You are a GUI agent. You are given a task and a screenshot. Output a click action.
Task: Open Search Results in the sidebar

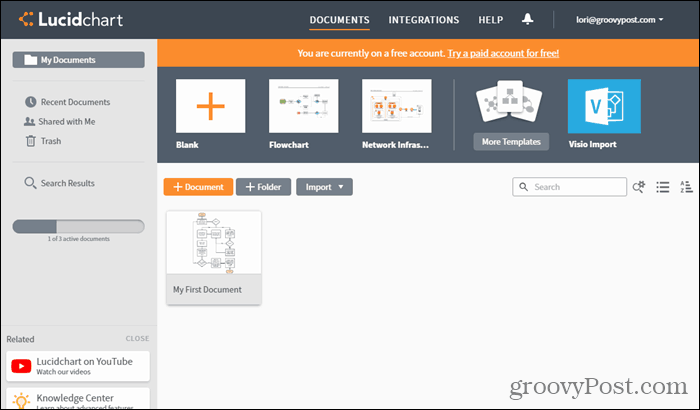coord(59,183)
